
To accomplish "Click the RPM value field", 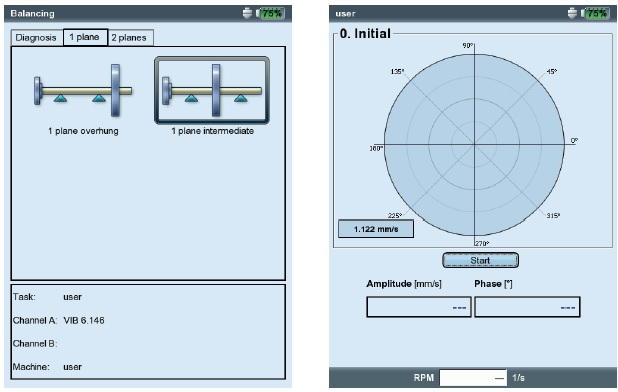I will pos(473,378).
